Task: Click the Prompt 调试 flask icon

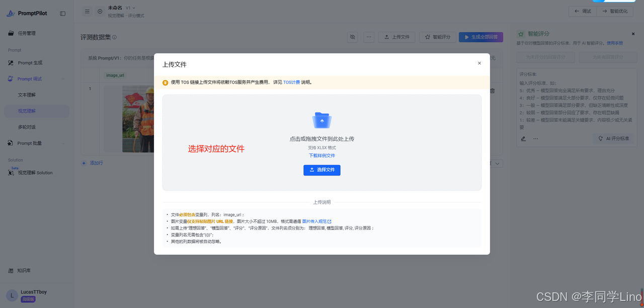Action: (11, 79)
